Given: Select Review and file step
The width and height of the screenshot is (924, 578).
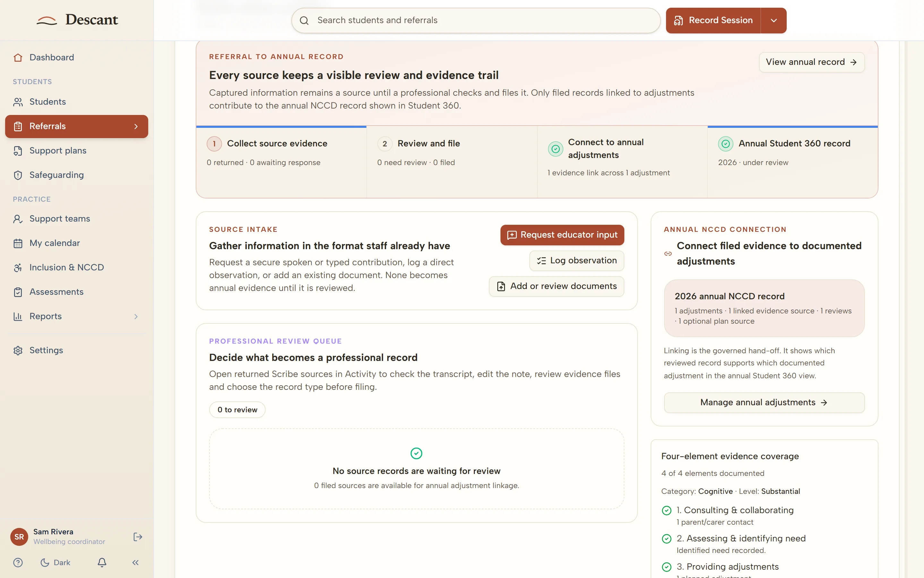Looking at the screenshot, I should (452, 162).
